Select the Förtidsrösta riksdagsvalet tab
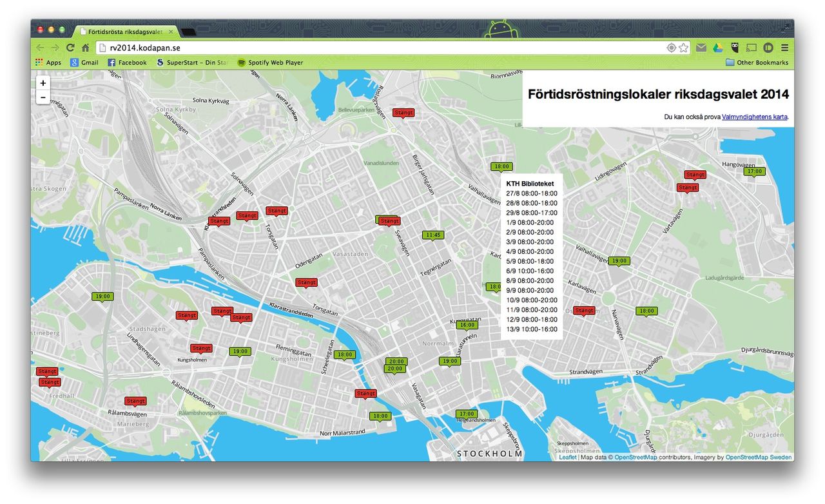825x504 pixels. coord(122,31)
